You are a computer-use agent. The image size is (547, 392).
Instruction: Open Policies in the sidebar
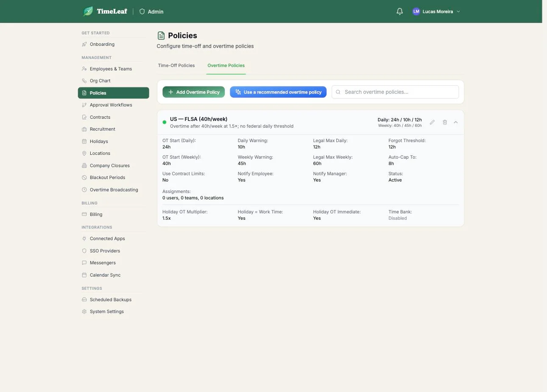114,93
